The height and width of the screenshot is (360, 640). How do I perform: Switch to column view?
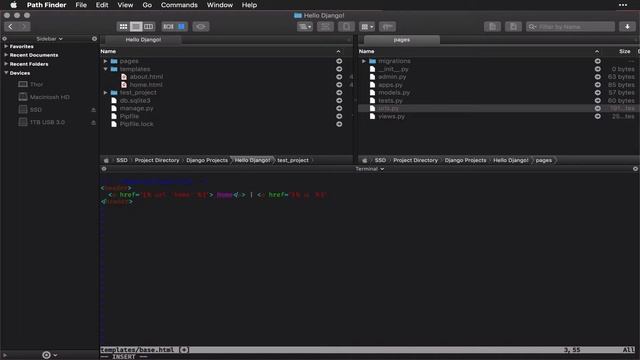(149, 27)
